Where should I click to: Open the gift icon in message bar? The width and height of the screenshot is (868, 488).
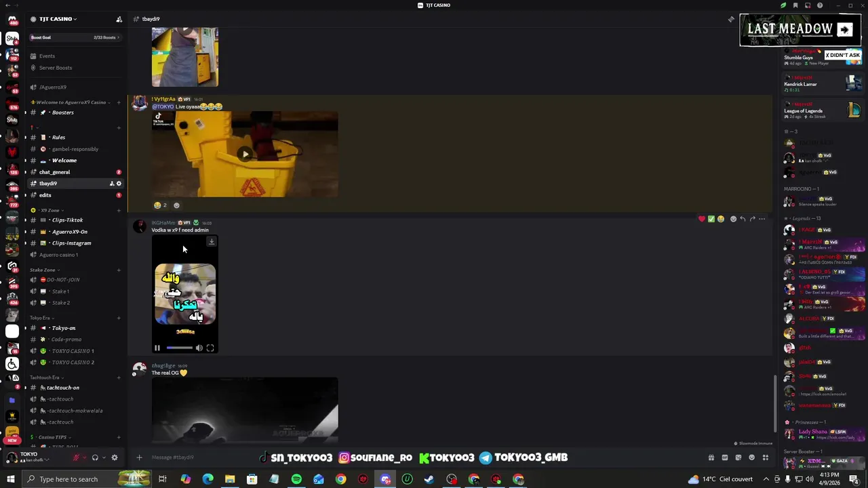point(711,457)
